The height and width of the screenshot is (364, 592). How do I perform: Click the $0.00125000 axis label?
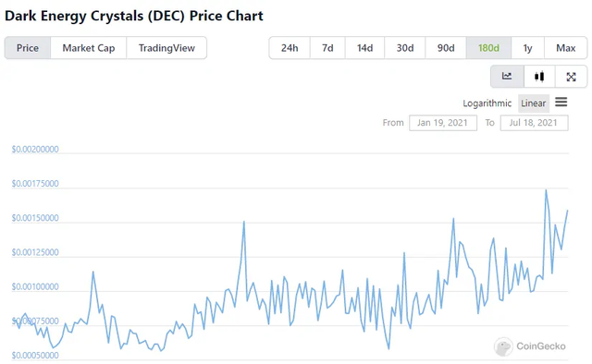[x=35, y=252]
